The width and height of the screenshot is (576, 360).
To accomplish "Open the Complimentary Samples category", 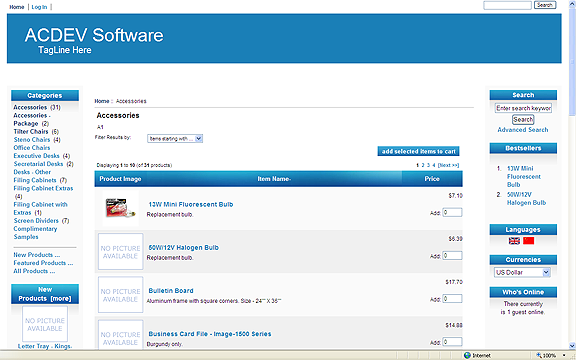I will [x=35, y=233].
